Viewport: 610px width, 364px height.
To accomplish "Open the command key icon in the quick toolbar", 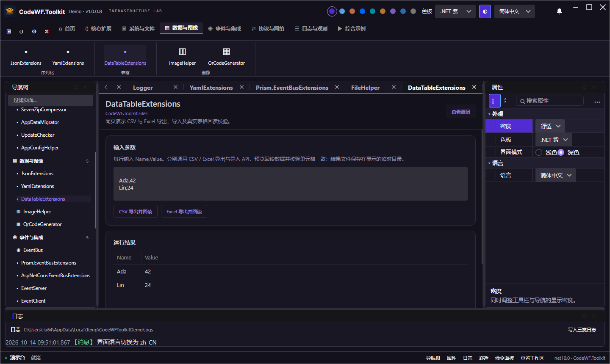I will click(47, 31).
